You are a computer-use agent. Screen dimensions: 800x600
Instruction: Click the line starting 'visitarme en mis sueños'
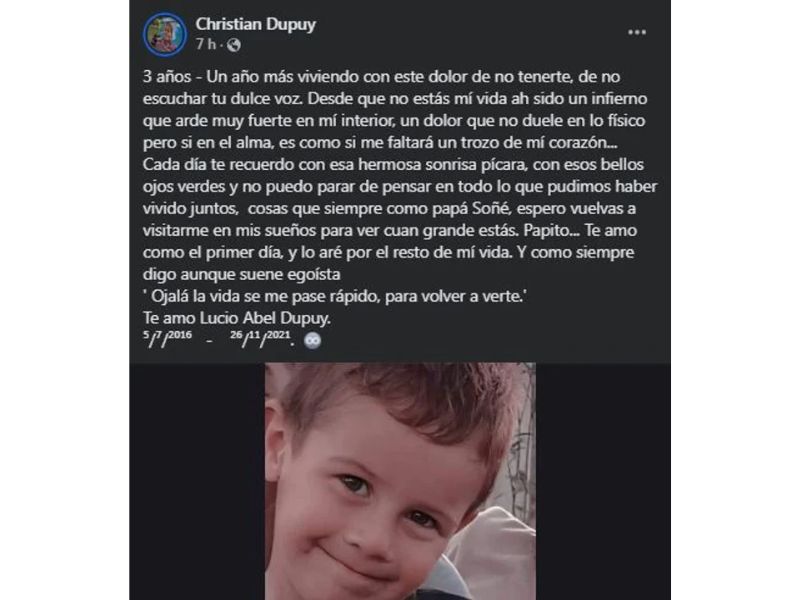[390, 230]
